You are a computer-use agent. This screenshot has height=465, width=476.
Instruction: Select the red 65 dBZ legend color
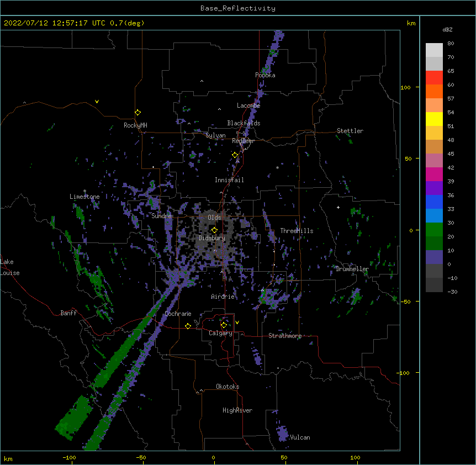[434, 77]
